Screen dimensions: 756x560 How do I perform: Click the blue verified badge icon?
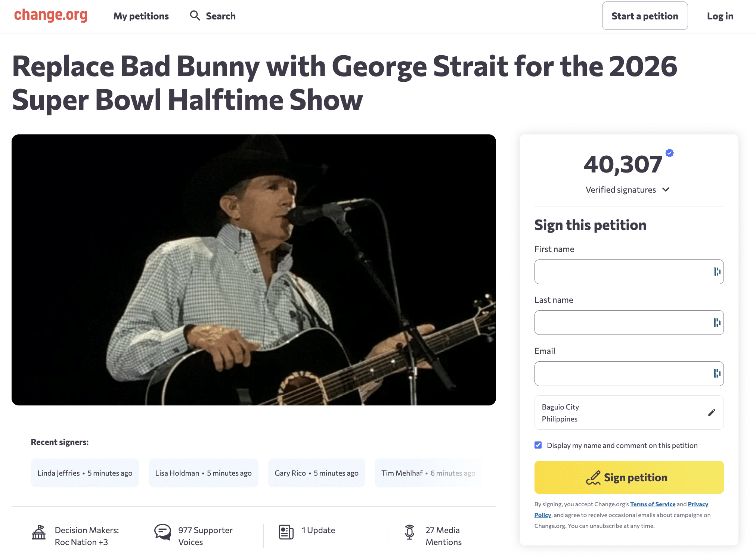click(670, 153)
